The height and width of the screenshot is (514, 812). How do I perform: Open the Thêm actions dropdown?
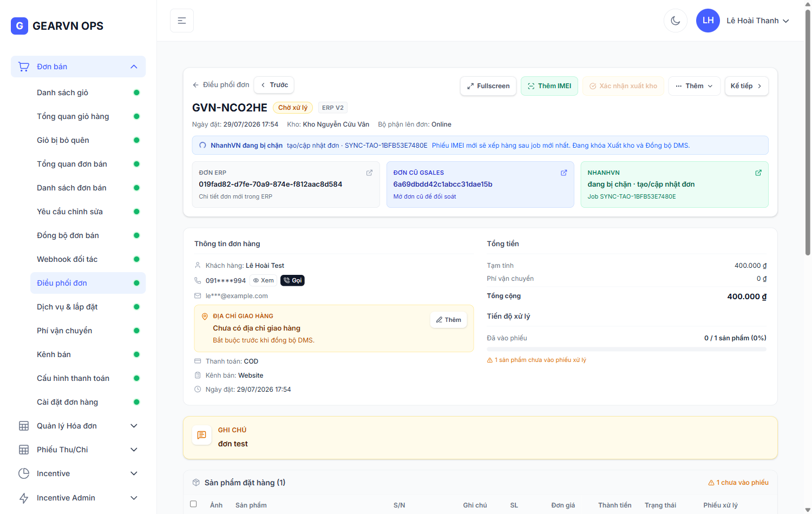(695, 86)
